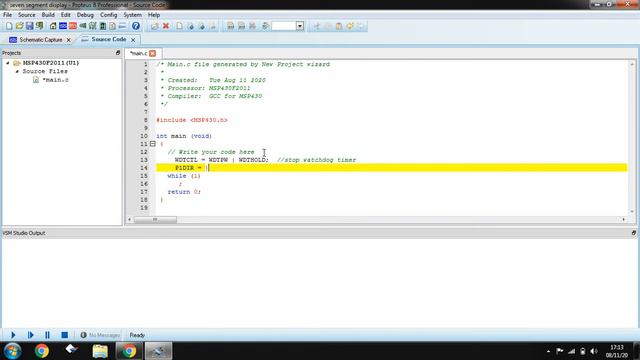Select *main.c in the Projects tree
The image size is (640, 360).
[56, 80]
